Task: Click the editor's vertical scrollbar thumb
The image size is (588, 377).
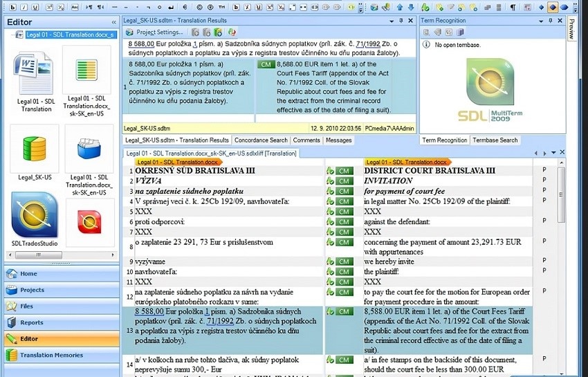Action: point(562,194)
